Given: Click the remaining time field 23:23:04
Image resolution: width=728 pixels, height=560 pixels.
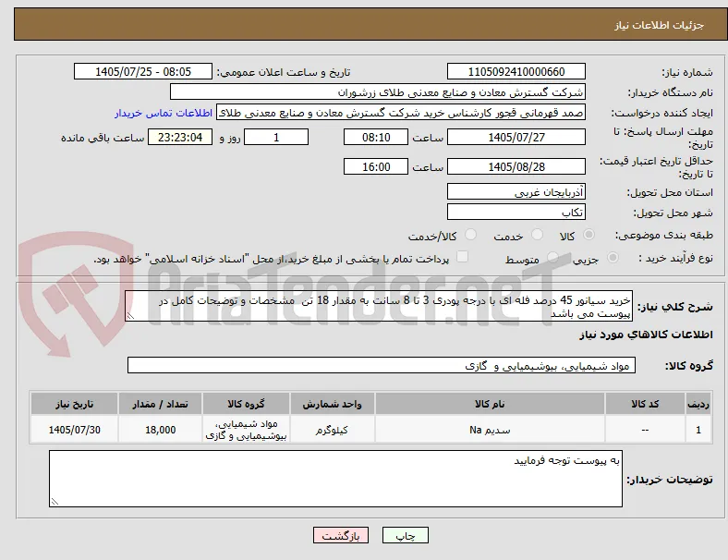Looking at the screenshot, I should pyautogui.click(x=180, y=138).
